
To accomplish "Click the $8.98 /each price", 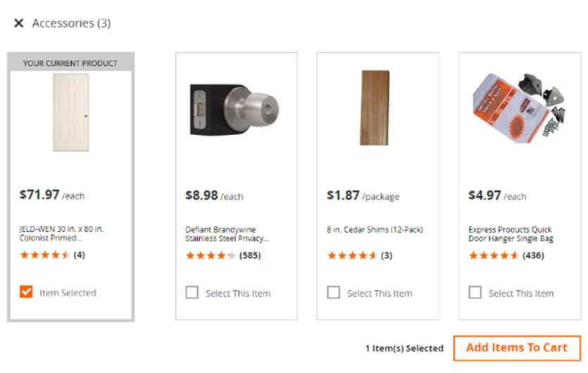I will pos(213,196).
